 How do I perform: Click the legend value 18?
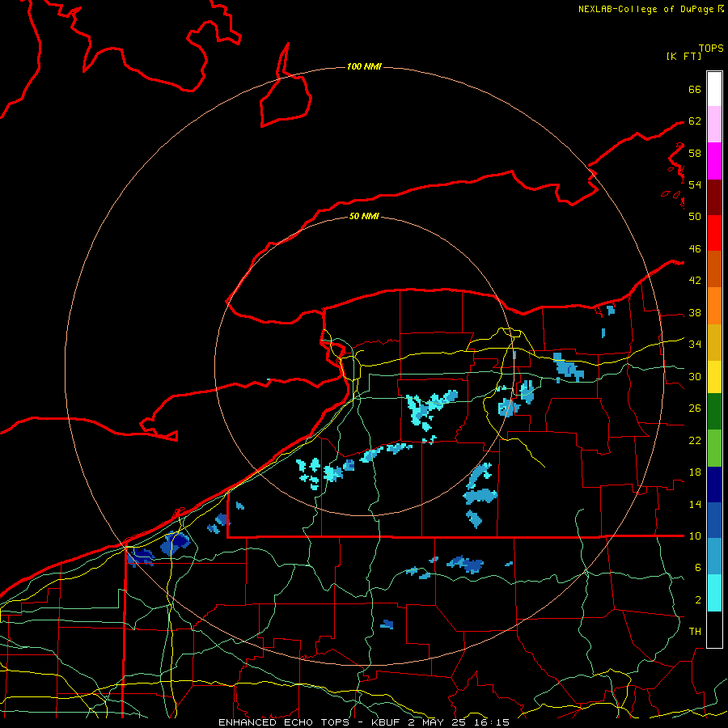[695, 472]
